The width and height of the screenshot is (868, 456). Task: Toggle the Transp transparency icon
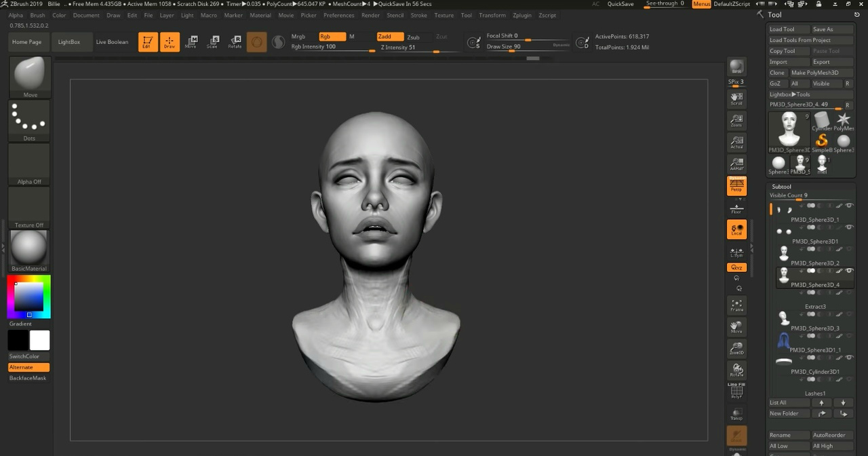(736, 414)
